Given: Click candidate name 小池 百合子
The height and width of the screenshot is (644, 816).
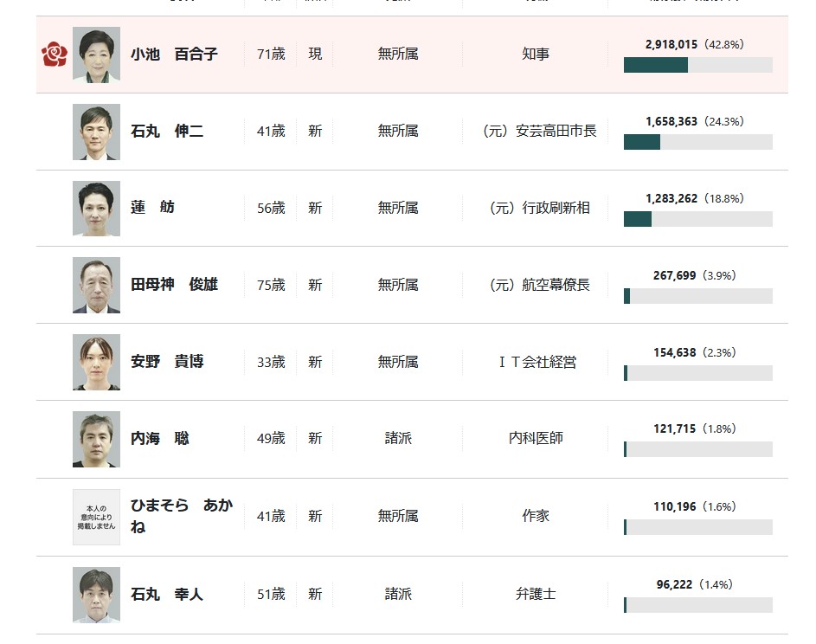Looking at the screenshot, I should pos(174,55).
